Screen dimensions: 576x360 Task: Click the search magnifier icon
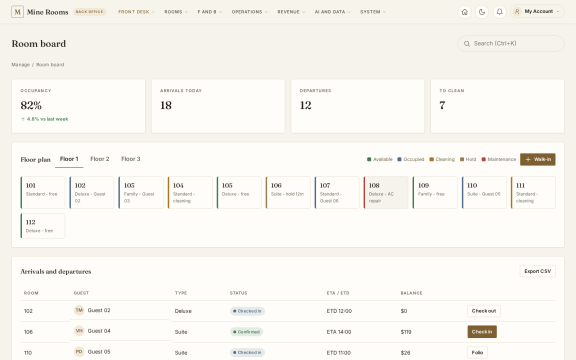coord(467,44)
